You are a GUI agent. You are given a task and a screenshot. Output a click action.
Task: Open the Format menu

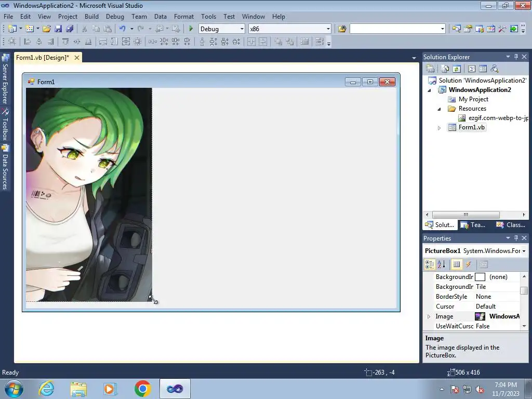coord(183,16)
